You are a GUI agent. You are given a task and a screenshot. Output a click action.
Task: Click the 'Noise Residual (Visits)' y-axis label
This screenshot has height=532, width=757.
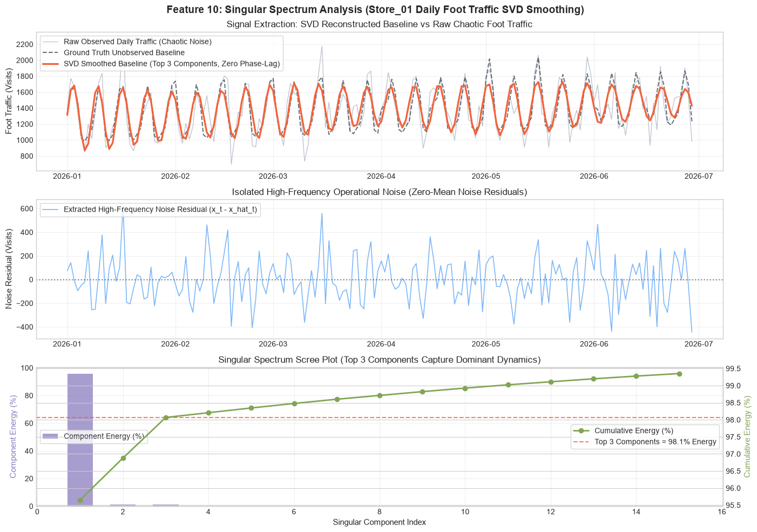9,268
